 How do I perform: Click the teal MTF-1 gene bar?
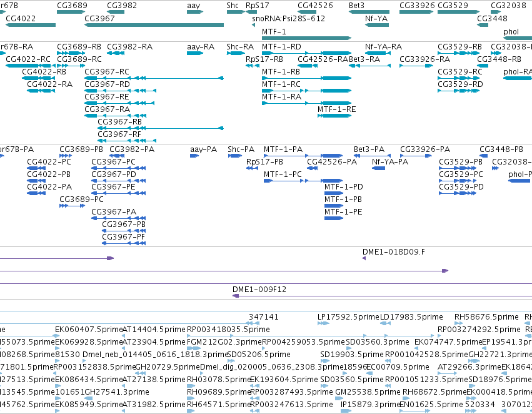click(x=307, y=38)
